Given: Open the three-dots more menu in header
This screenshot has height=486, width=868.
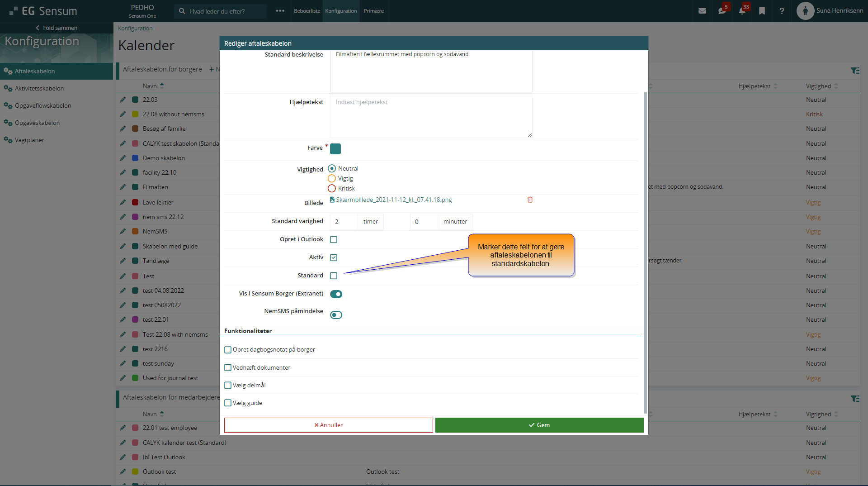Looking at the screenshot, I should pyautogui.click(x=280, y=11).
